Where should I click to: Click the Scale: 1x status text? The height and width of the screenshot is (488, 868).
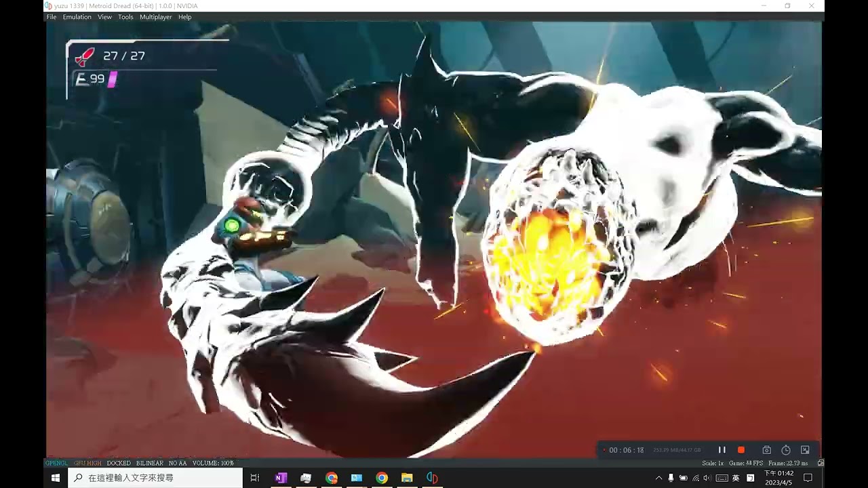point(713,463)
